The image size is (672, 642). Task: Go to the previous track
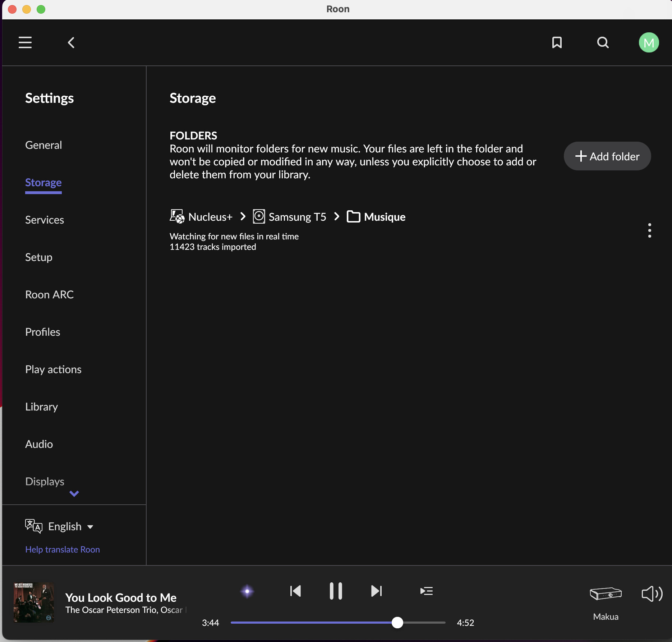[295, 591]
